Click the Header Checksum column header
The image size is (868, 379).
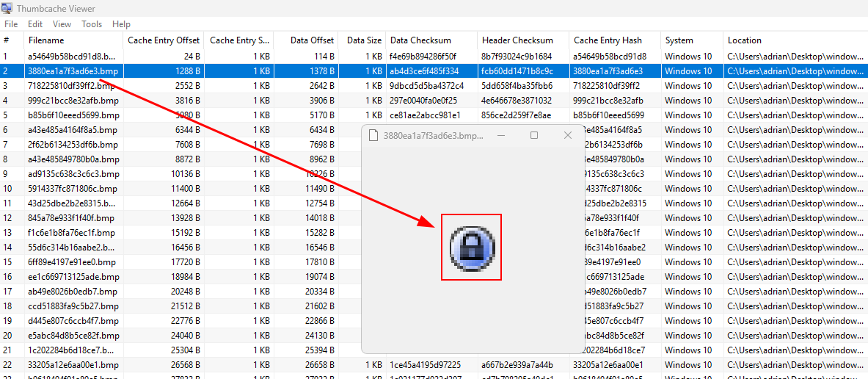click(517, 40)
